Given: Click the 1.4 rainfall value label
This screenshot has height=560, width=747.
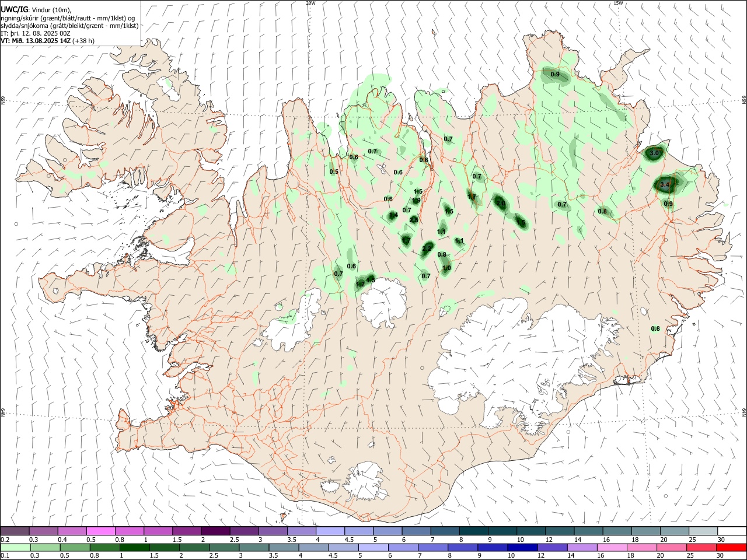Looking at the screenshot, I should coord(393,215).
